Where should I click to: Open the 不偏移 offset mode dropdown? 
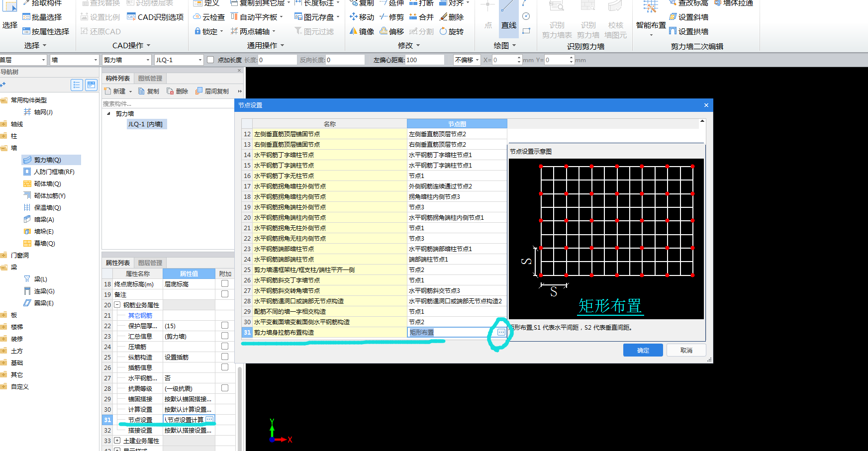pyautogui.click(x=467, y=60)
